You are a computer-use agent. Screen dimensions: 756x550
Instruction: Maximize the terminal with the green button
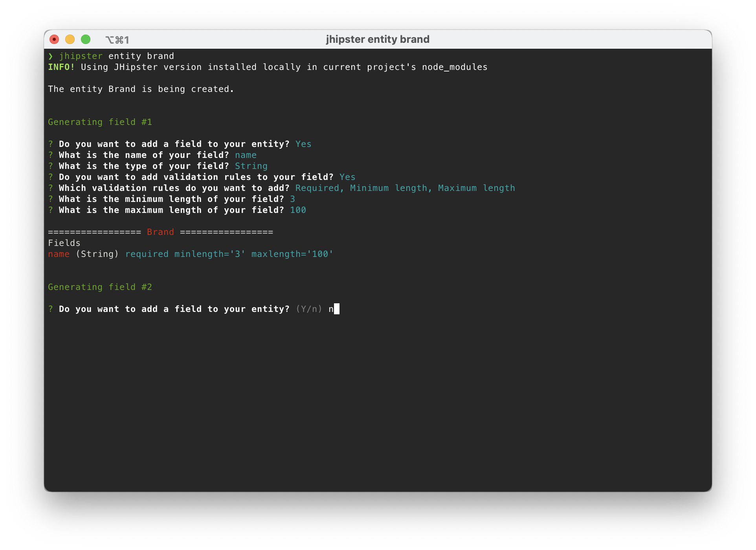pyautogui.click(x=86, y=39)
